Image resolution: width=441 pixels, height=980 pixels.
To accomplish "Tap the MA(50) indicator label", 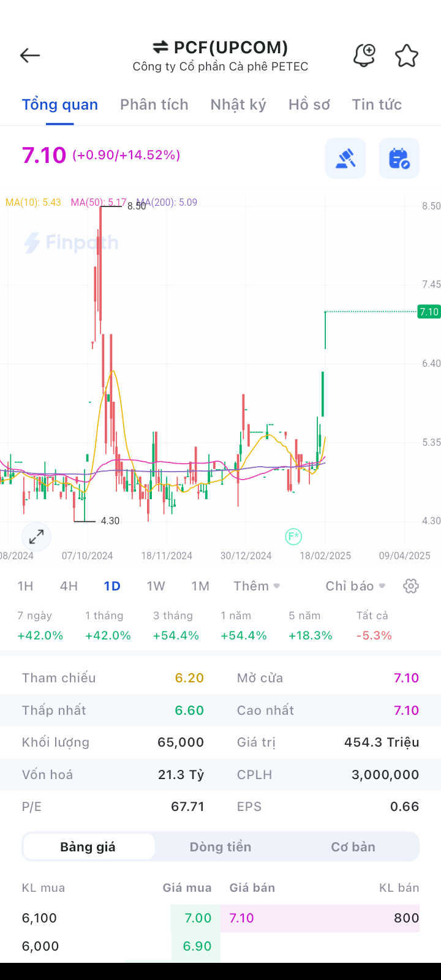I will pyautogui.click(x=99, y=202).
